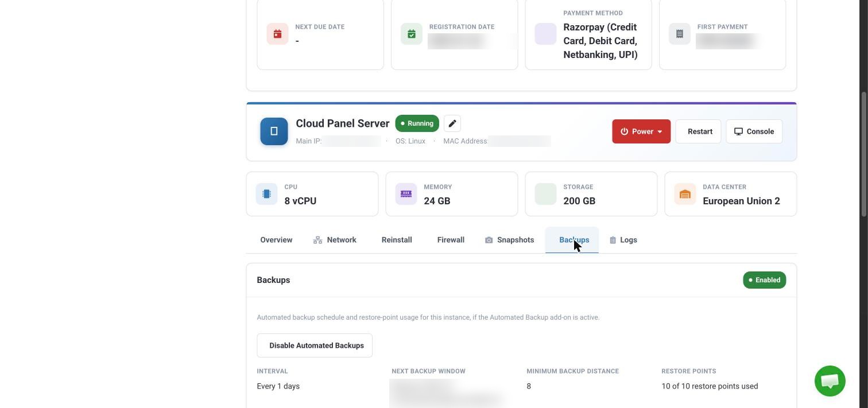Click the Payment Method icon
The image size is (868, 408).
[x=545, y=34]
